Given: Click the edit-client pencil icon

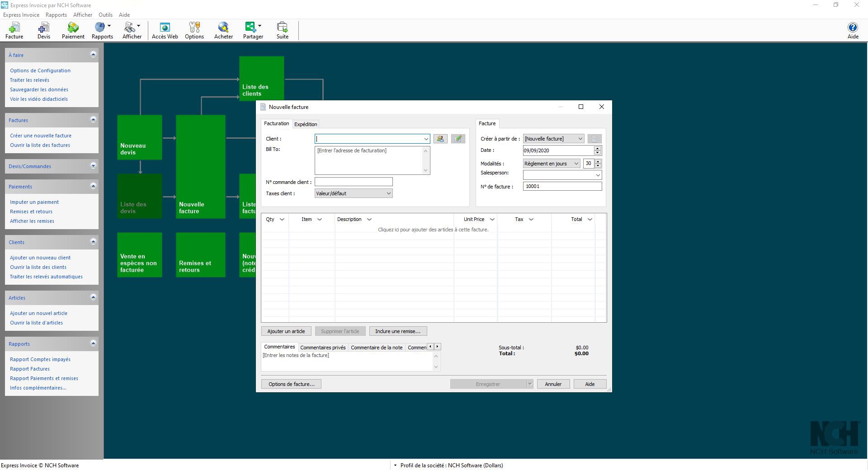Looking at the screenshot, I should click(x=458, y=139).
